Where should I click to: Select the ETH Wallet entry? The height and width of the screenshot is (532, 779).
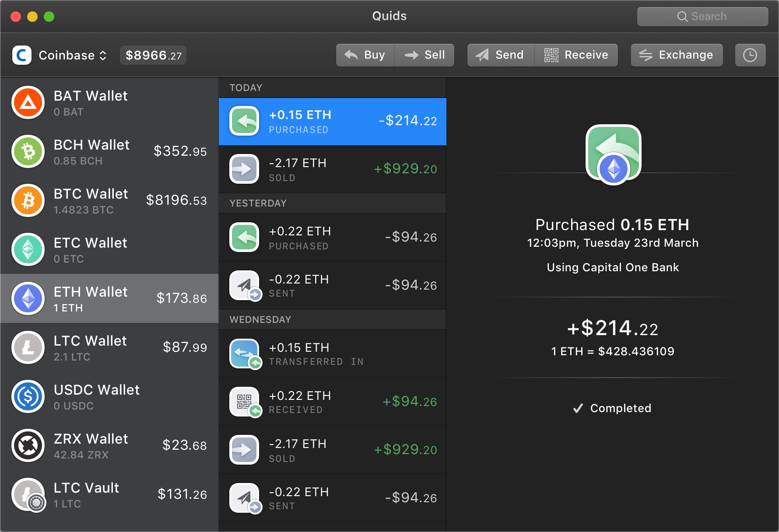(109, 298)
